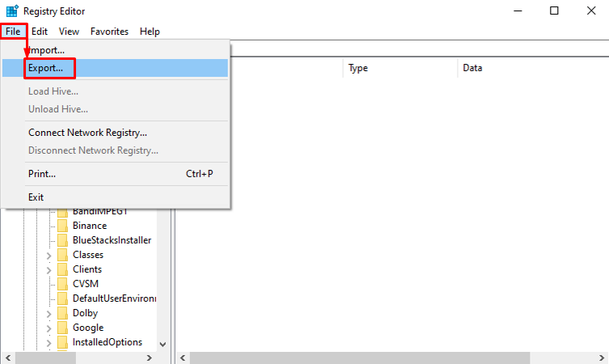The height and width of the screenshot is (364, 609).
Task: Choose Export... from the File menu
Action: (x=46, y=68)
